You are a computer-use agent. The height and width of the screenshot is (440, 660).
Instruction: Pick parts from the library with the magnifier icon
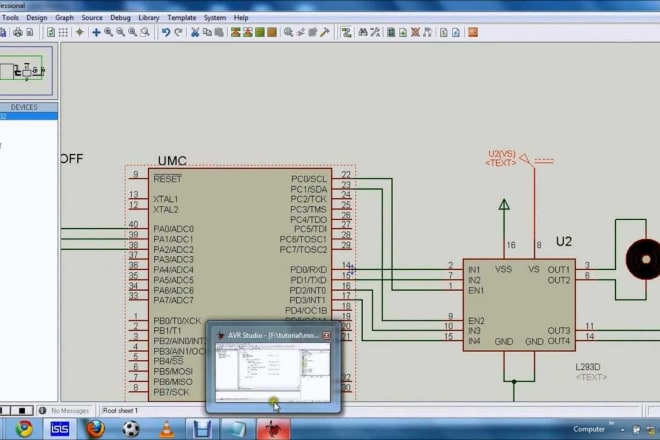click(288, 32)
